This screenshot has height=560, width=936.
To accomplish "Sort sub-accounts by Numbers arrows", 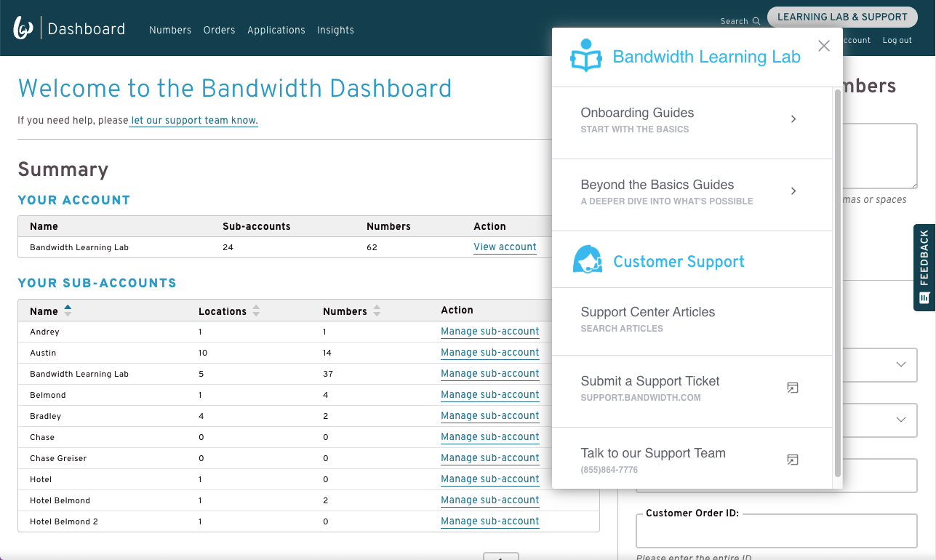I will click(x=377, y=311).
